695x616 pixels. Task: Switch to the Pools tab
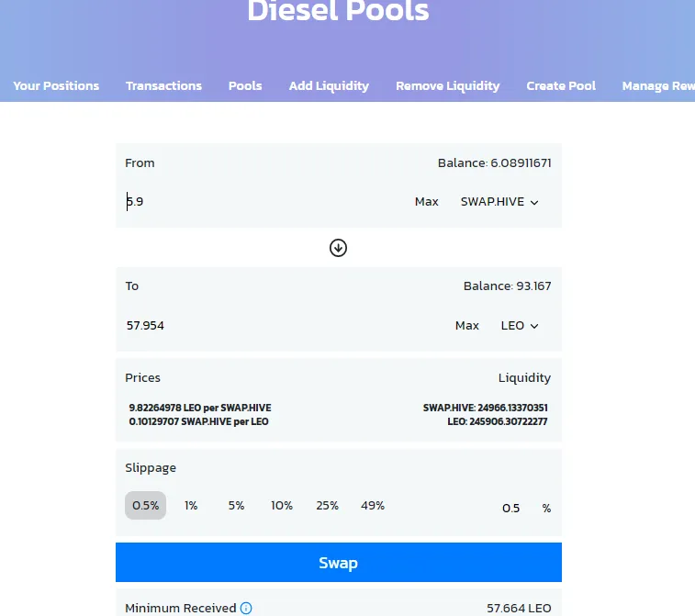pyautogui.click(x=245, y=86)
